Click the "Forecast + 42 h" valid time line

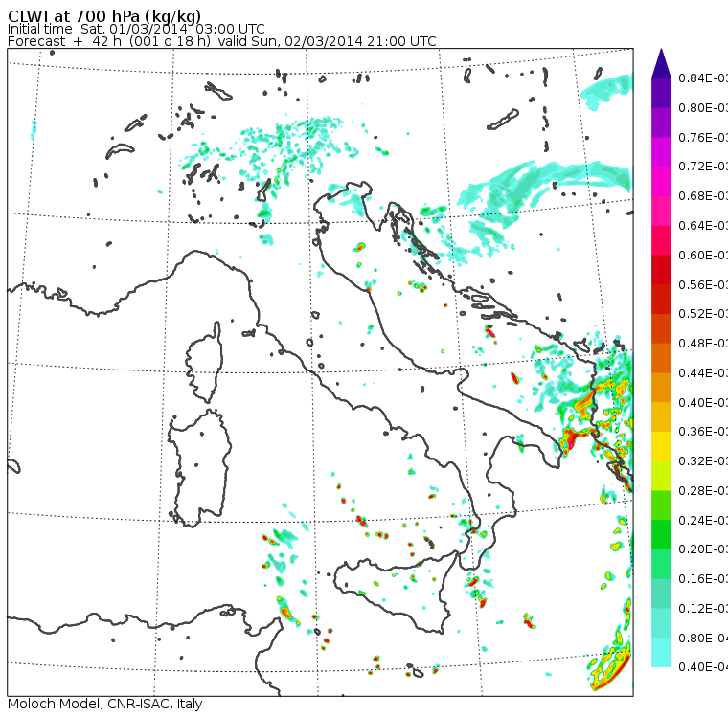(x=222, y=41)
